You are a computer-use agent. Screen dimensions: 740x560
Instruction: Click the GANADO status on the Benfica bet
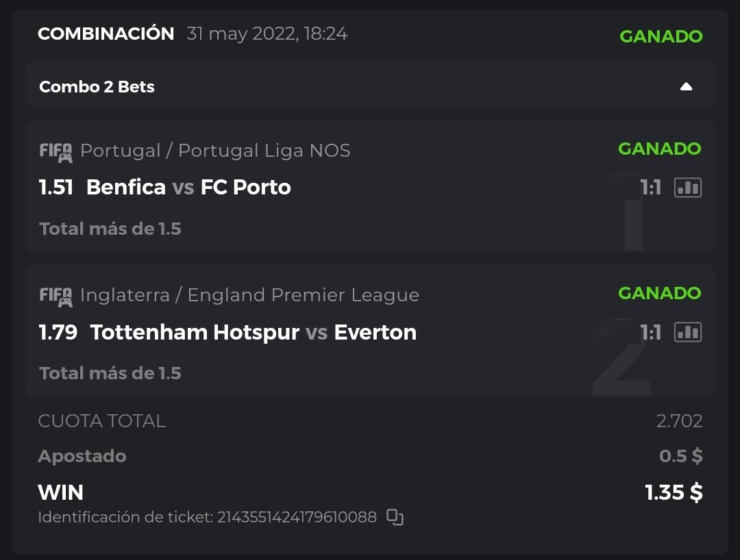[x=659, y=149]
